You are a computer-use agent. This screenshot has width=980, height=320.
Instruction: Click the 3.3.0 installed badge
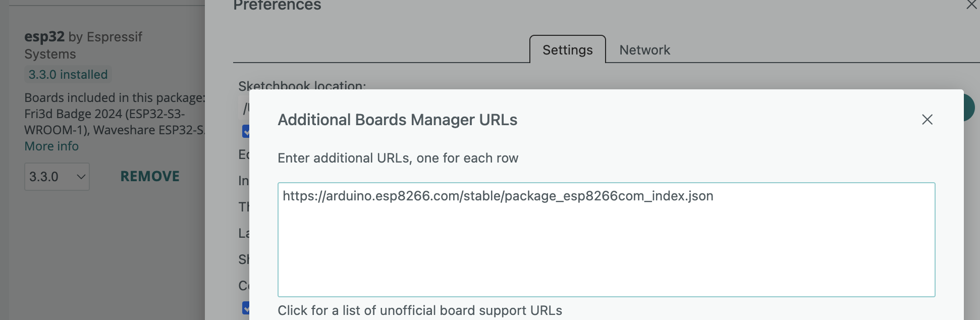[67, 74]
